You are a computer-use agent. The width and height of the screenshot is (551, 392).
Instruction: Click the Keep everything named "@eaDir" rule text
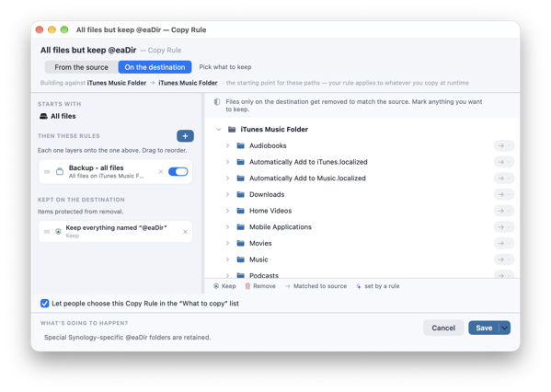pos(116,228)
